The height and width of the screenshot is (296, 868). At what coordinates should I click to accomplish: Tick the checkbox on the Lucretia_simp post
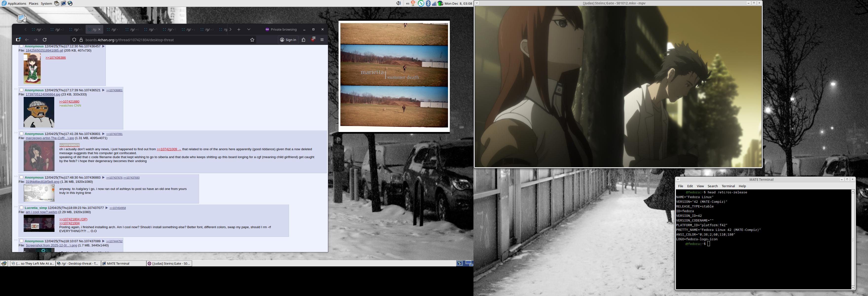point(21,208)
